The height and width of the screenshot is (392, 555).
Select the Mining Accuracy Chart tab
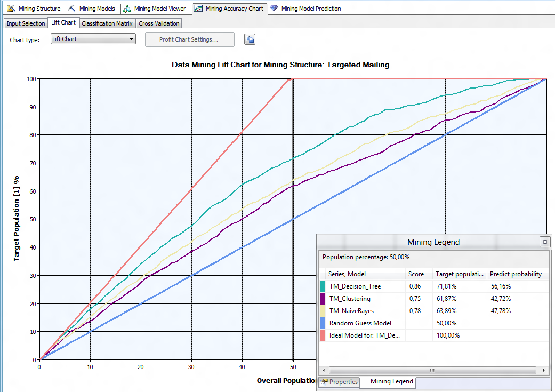[x=230, y=9]
